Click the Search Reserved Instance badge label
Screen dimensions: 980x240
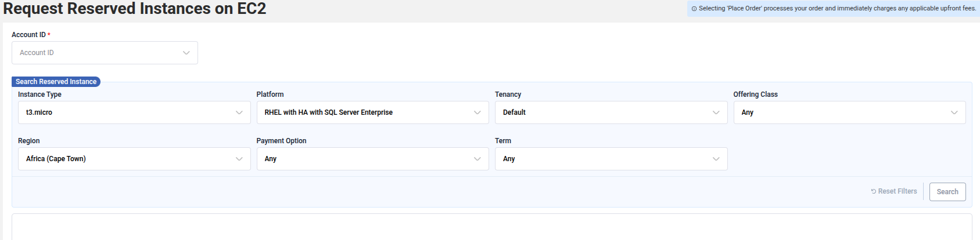click(x=56, y=82)
